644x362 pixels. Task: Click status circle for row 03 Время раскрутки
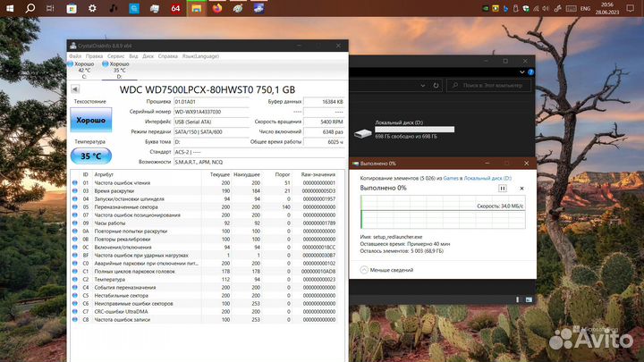tap(75, 191)
